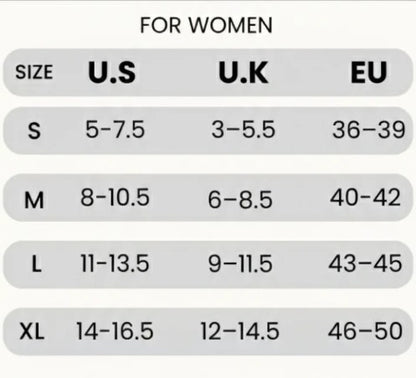Click the UK size 3-5.5 cell
The height and width of the screenshot is (378, 416).
click(243, 130)
